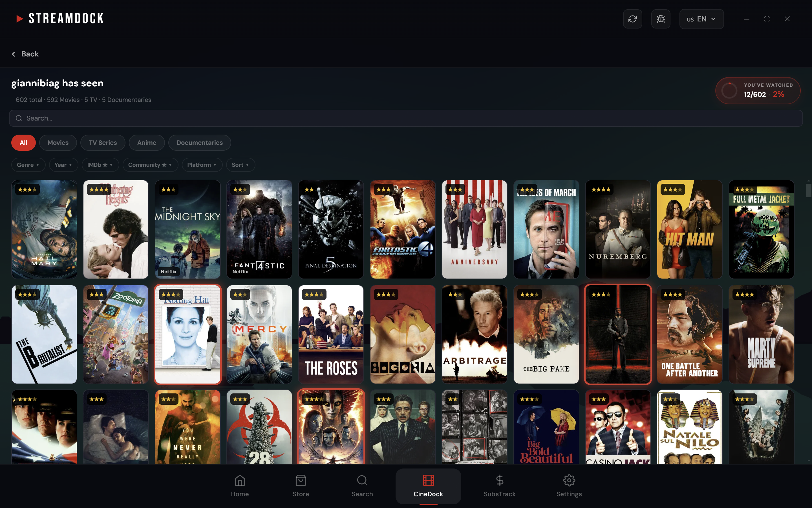Click the CineDock film icon

[x=428, y=480]
